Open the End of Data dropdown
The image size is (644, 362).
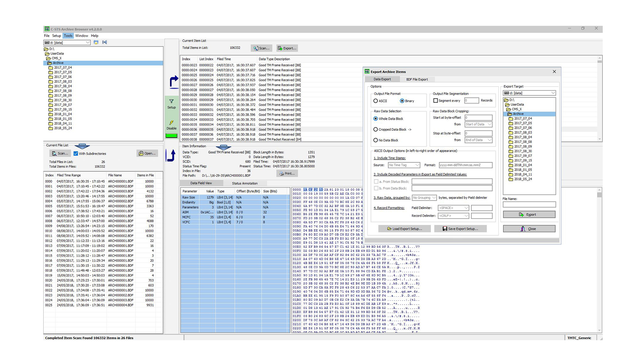pos(478,140)
